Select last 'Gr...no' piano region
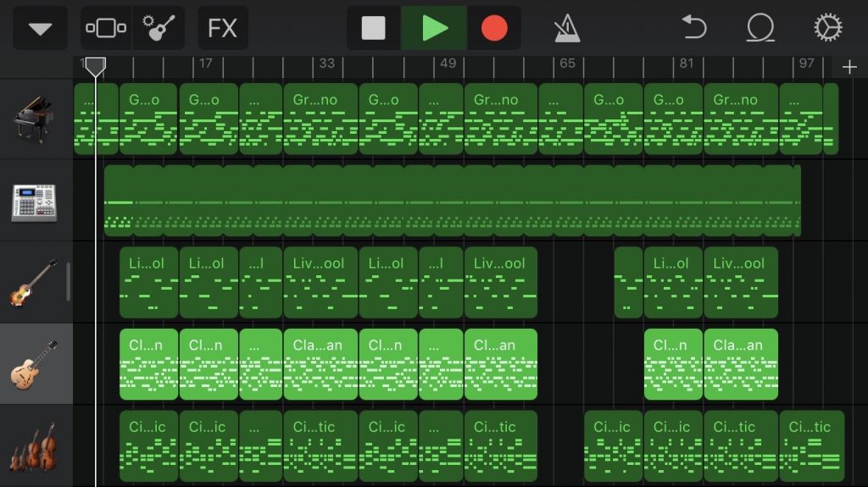 (741, 119)
